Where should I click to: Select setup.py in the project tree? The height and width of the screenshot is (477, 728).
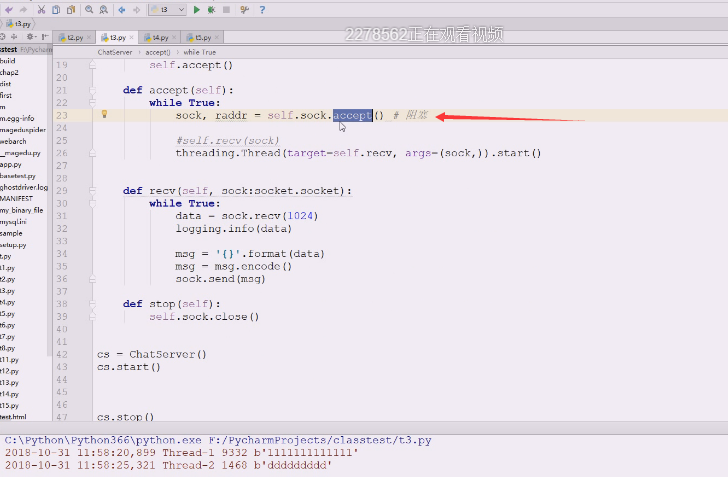pos(13,245)
